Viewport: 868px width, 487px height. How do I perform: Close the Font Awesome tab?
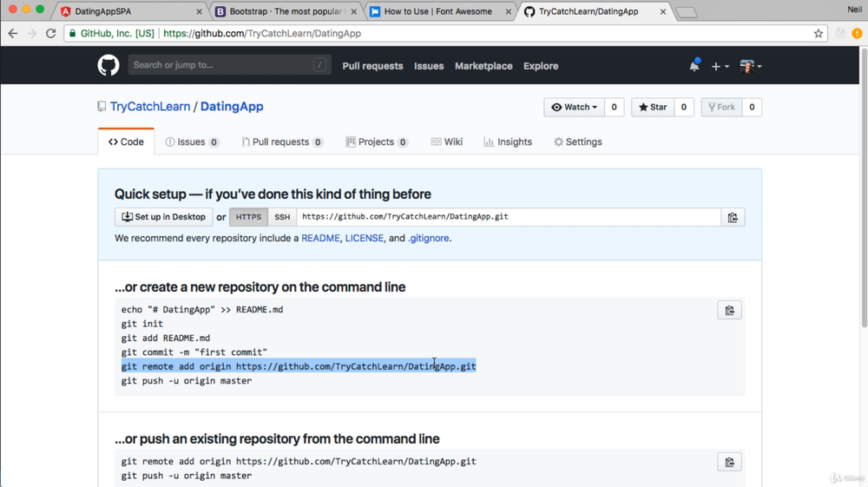508,11
